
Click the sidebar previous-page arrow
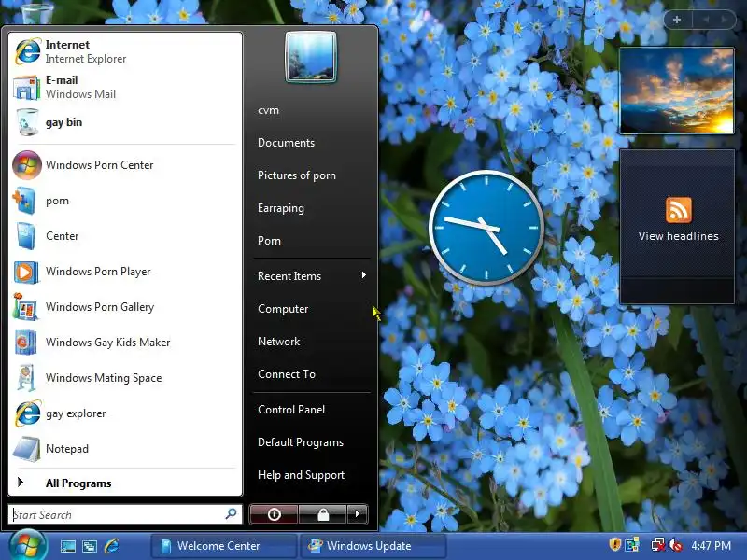pyautogui.click(x=706, y=20)
